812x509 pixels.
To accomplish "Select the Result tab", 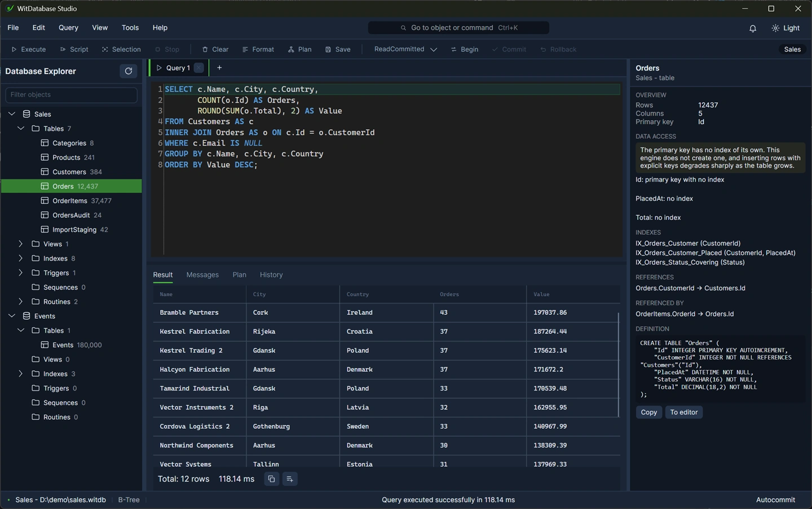I will (x=163, y=275).
